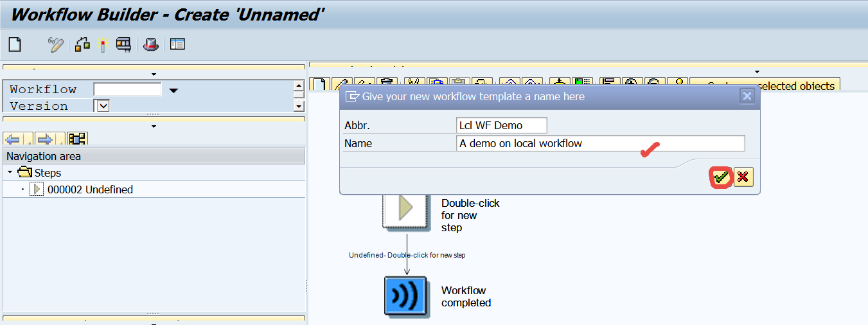Click the Workflow completed blue node
Viewport: 868px width, 325px height.
pyautogui.click(x=405, y=296)
